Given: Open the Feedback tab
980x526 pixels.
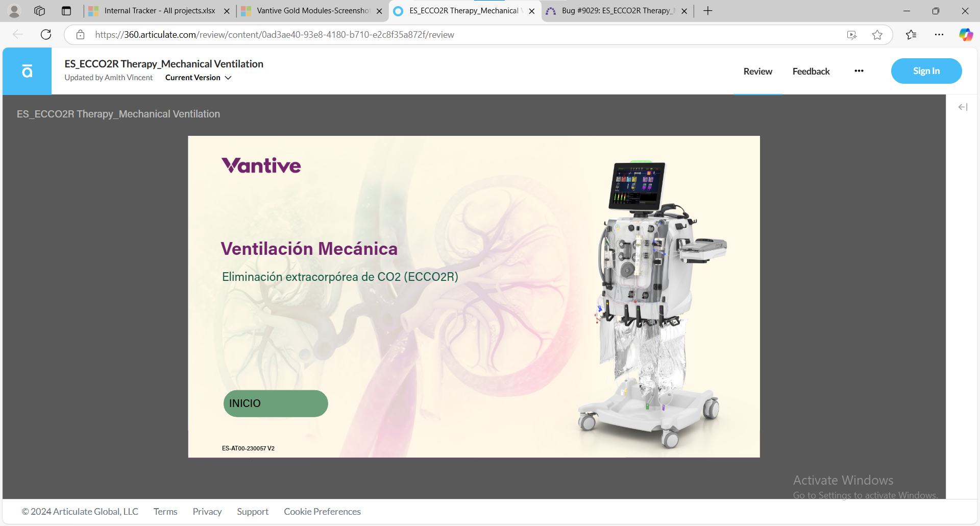Looking at the screenshot, I should pyautogui.click(x=811, y=71).
